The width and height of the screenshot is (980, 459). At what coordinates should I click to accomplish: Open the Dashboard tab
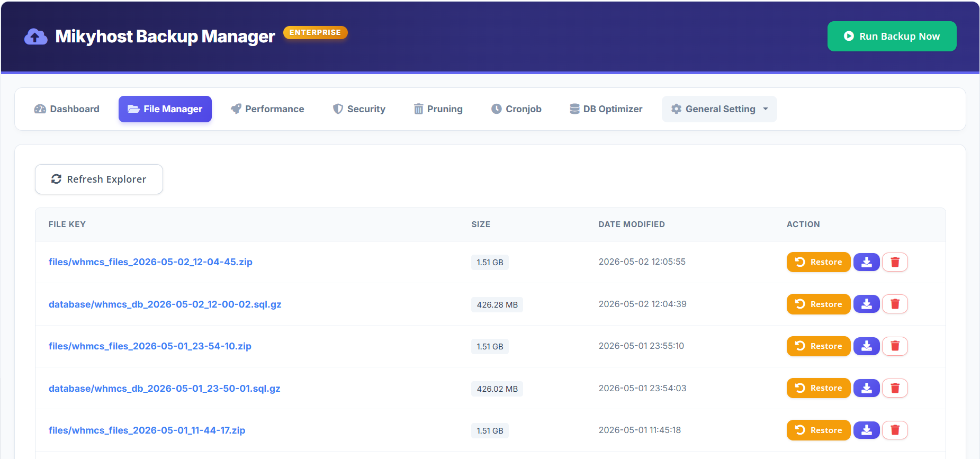(x=67, y=109)
